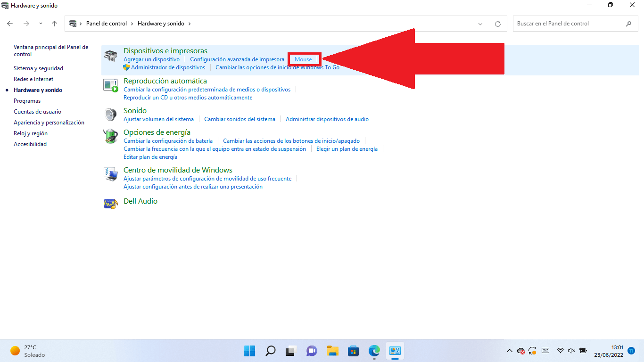Image resolution: width=644 pixels, height=362 pixels.
Task: Open recent locations dropdown arrow
Action: 41,24
